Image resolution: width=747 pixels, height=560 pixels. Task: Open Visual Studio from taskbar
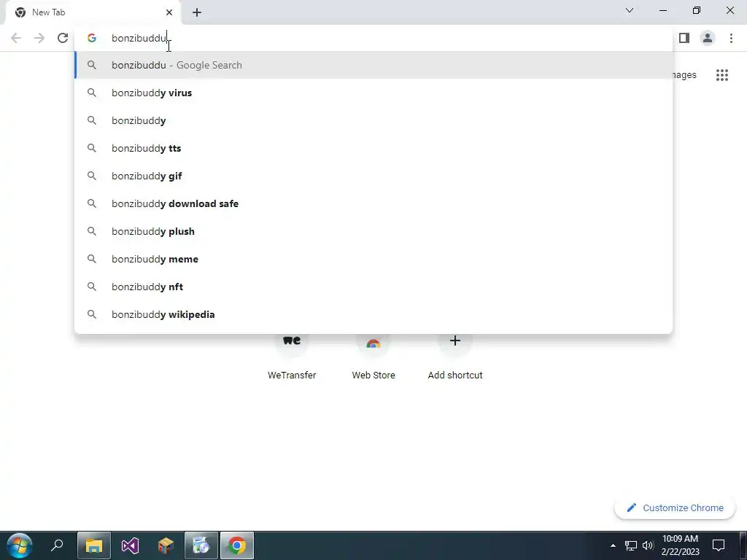pos(130,545)
